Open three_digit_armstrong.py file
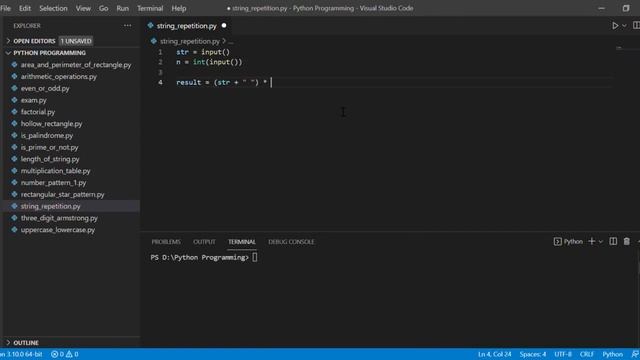The height and width of the screenshot is (360, 640). click(x=59, y=218)
